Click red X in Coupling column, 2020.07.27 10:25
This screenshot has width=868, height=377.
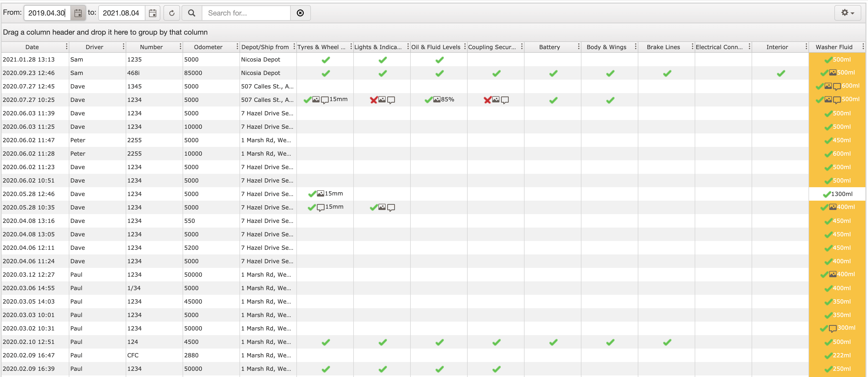click(487, 100)
